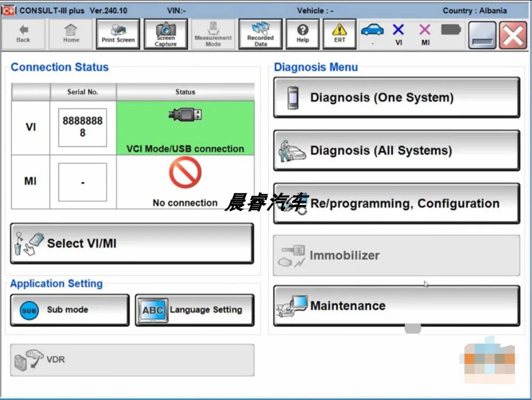Open Re/programming, Configuration
Viewport: 532px width, 400px height.
tap(396, 203)
